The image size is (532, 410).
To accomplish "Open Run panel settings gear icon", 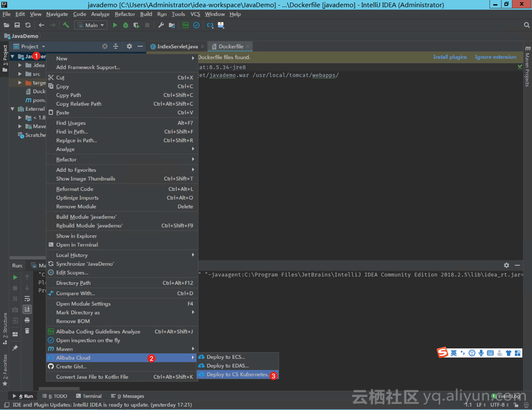I will (x=506, y=265).
